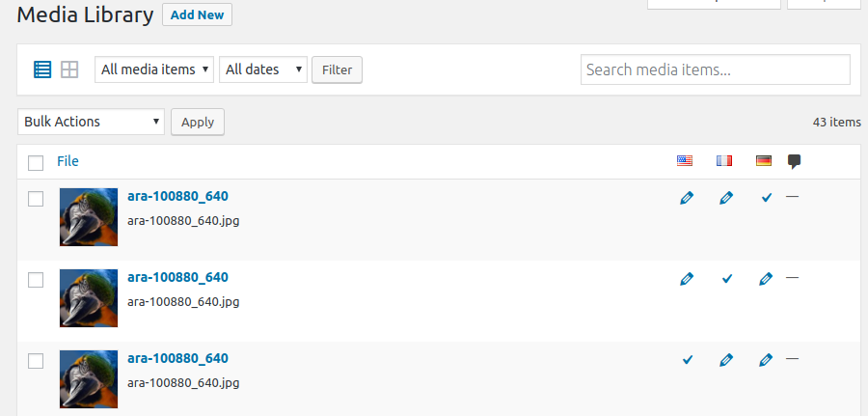The image size is (868, 416).
Task: Click the Add New button
Action: (197, 14)
